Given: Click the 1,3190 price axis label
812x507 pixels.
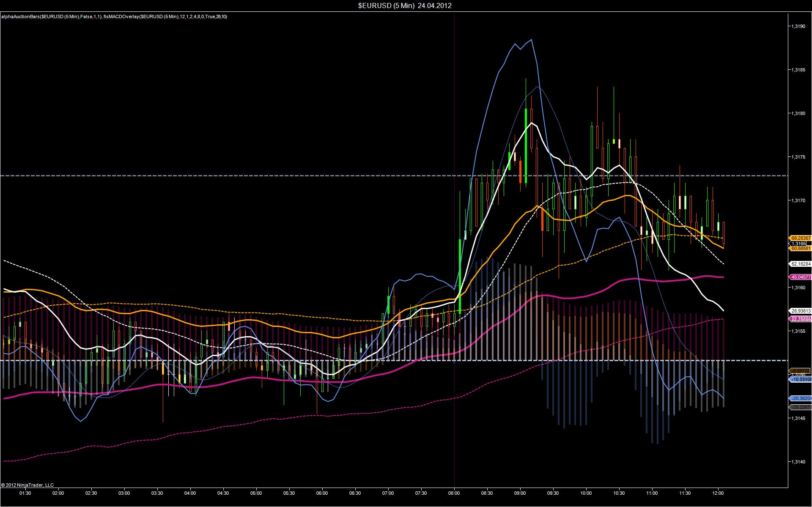Looking at the screenshot, I should coord(798,26).
